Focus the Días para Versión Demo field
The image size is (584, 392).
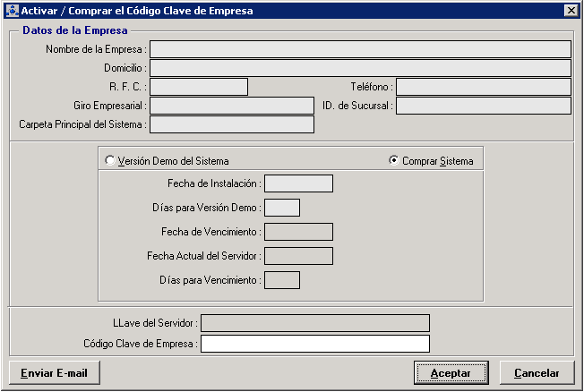point(282,208)
